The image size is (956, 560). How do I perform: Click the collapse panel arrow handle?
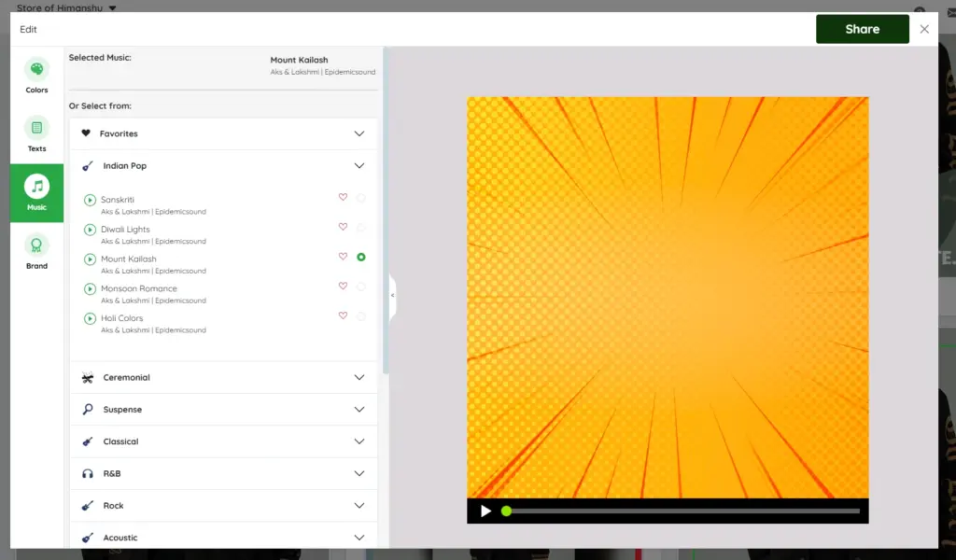click(393, 295)
